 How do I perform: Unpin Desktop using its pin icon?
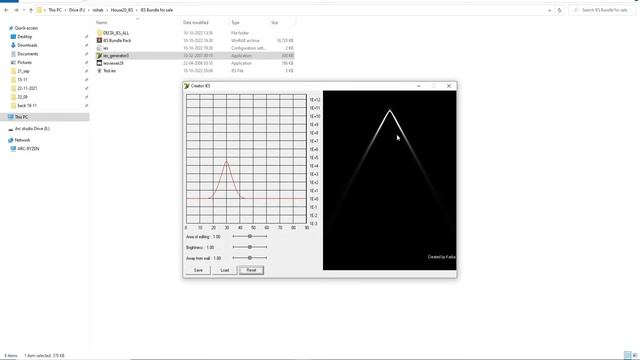coord(87,37)
